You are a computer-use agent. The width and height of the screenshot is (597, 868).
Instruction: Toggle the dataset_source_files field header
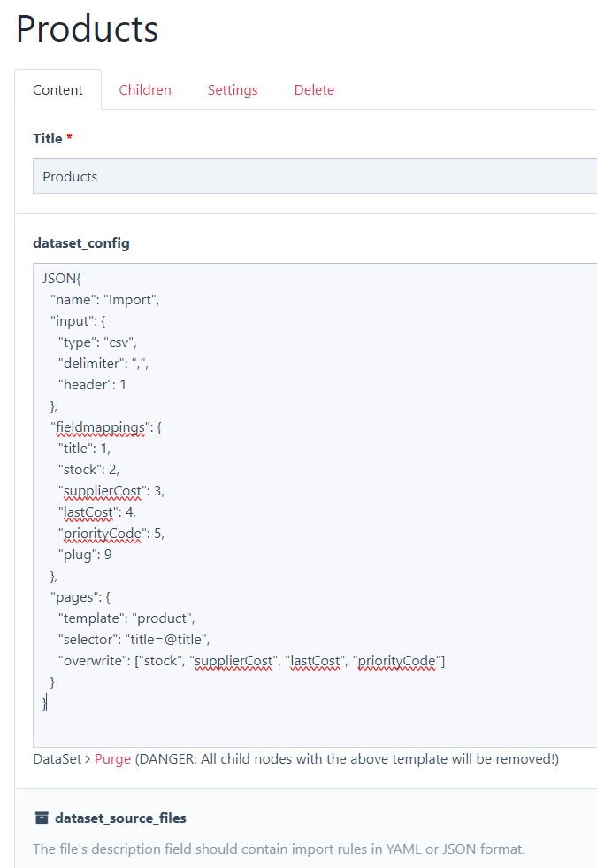pyautogui.click(x=120, y=818)
